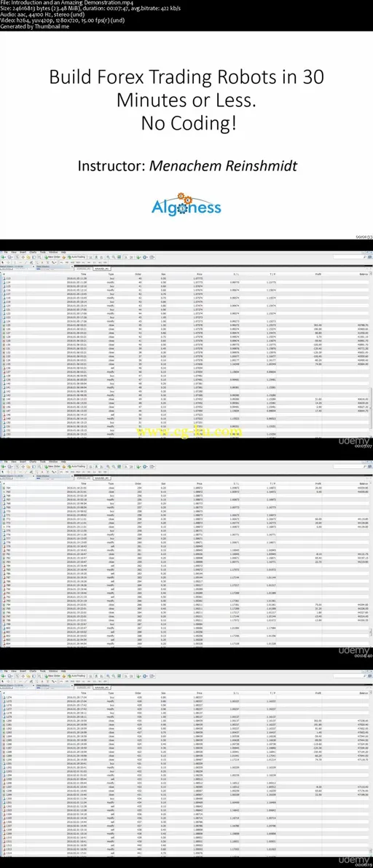
Task: Select results row number 1274
Action: coord(186,698)
